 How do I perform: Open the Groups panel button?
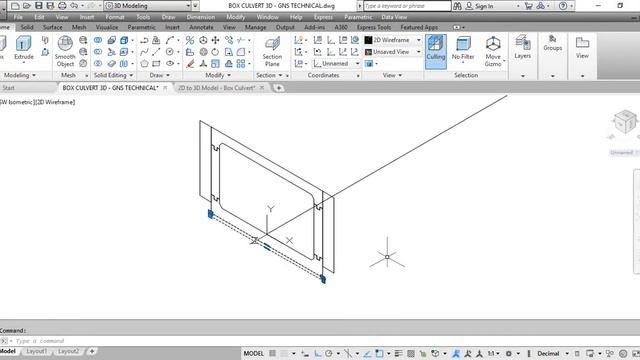[x=553, y=43]
